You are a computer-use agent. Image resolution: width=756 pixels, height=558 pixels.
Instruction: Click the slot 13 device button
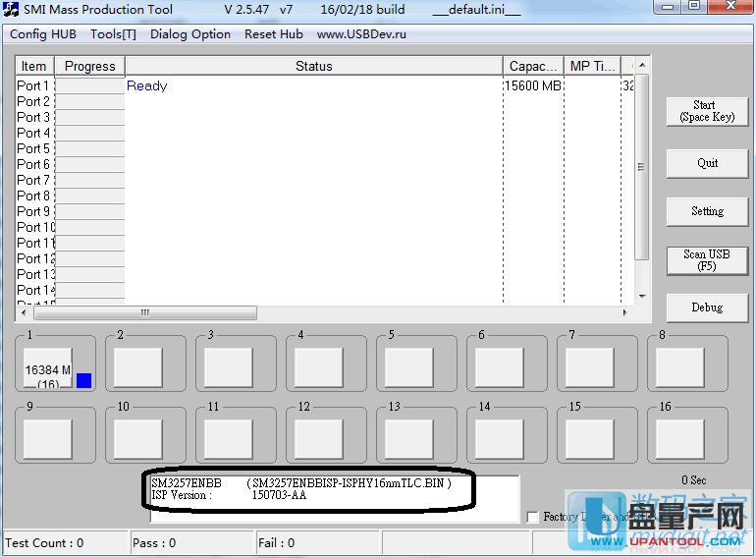click(x=408, y=439)
